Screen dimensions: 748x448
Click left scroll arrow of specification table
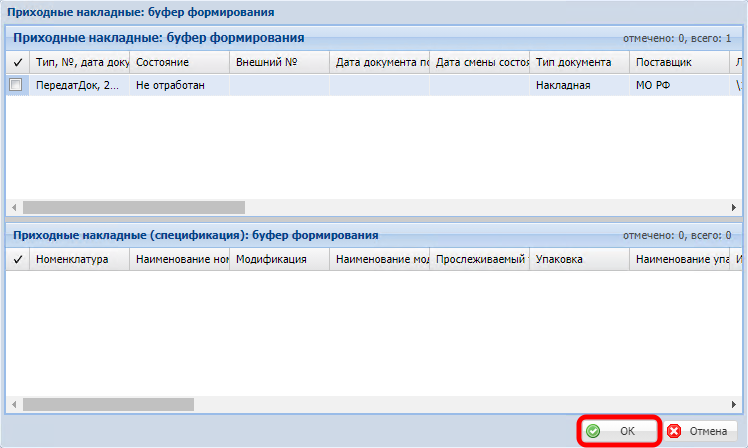(x=15, y=404)
